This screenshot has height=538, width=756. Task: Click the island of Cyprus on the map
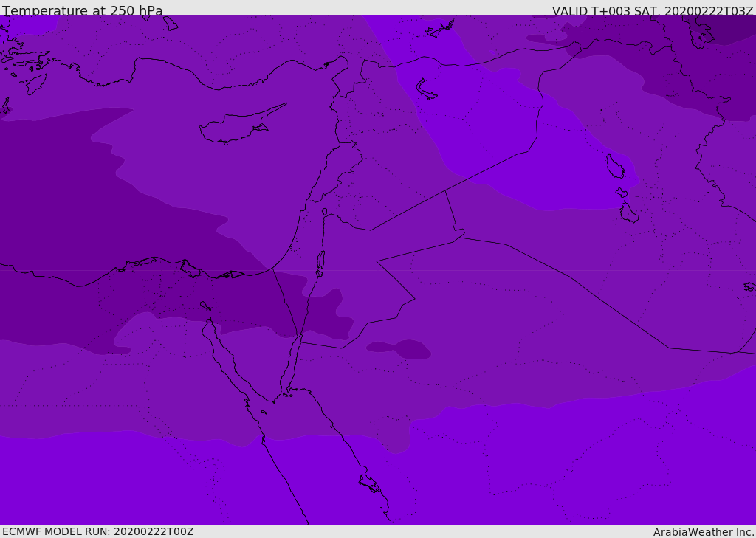click(x=241, y=125)
